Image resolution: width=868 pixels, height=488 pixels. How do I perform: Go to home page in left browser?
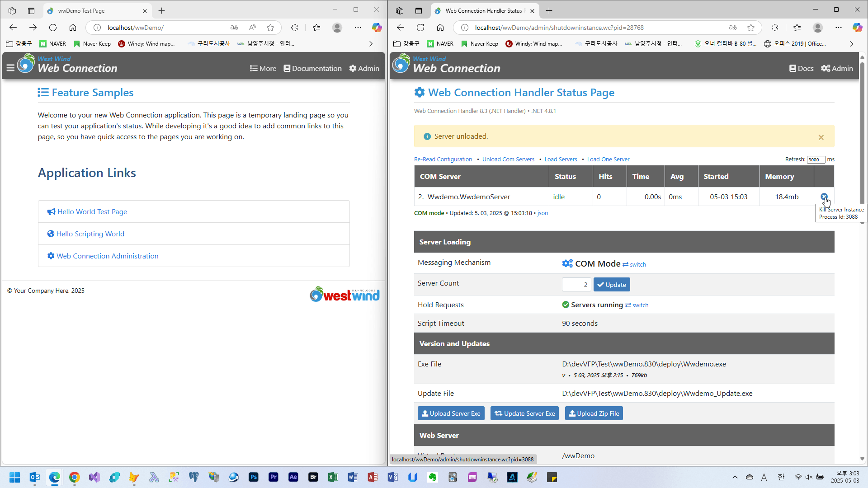tap(73, 28)
